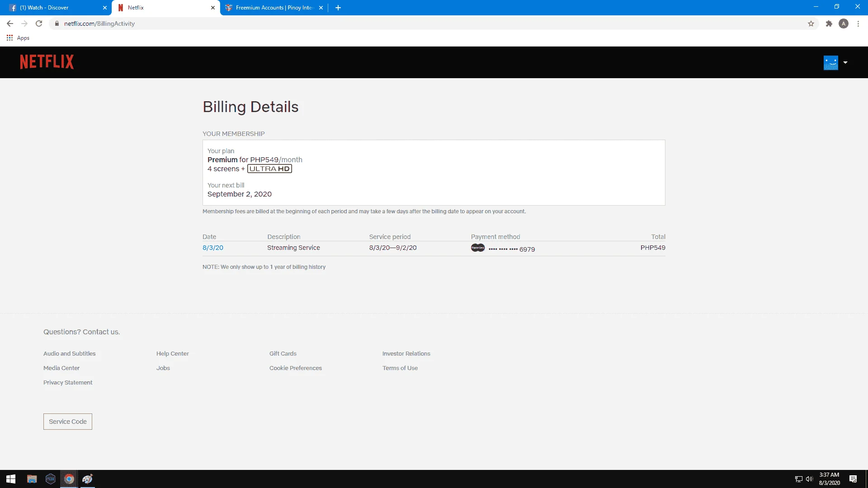Open the Gift Cards link

pos(283,354)
